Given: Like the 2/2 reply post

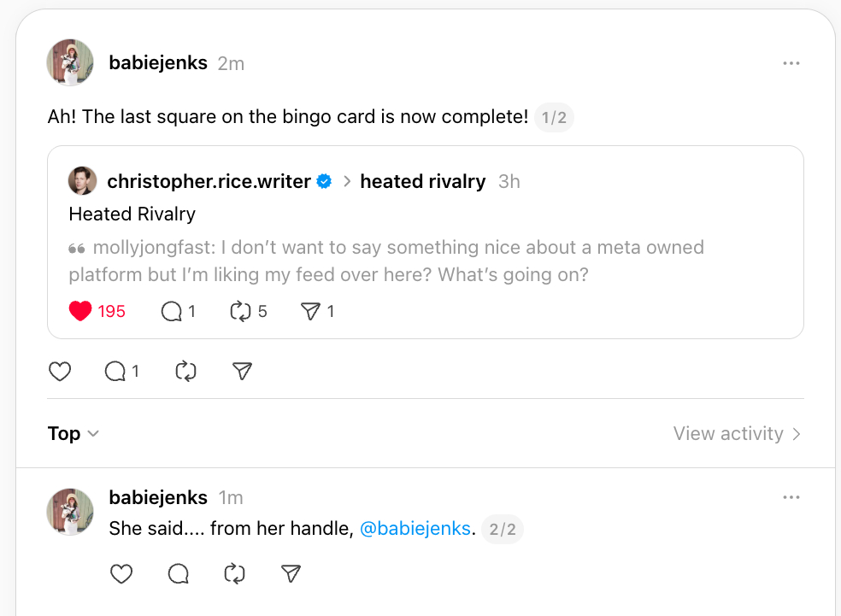Looking at the screenshot, I should (x=122, y=574).
